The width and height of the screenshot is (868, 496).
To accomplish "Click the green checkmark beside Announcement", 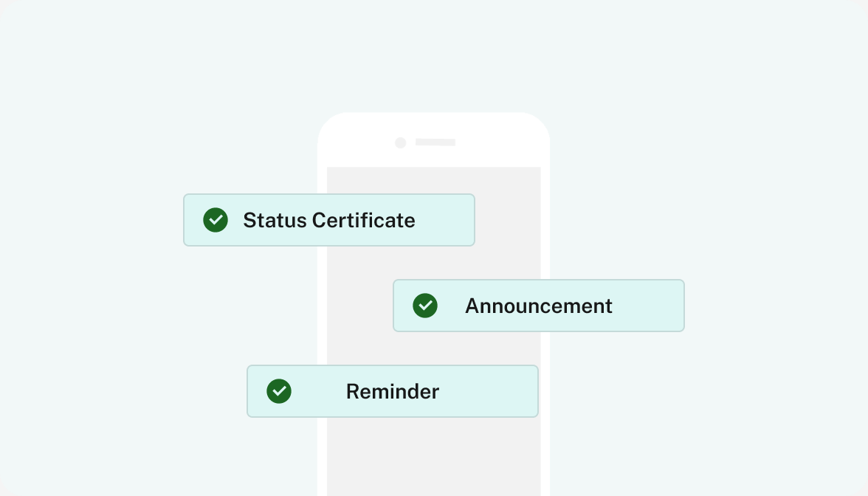I will pos(425,306).
